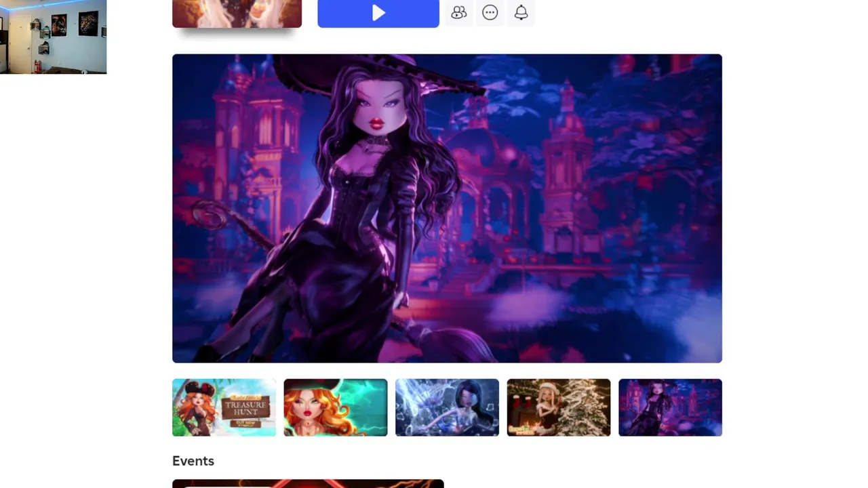Screen dimensions: 868x488
Task: Click the webcam overlay in the corner
Action: click(x=53, y=37)
